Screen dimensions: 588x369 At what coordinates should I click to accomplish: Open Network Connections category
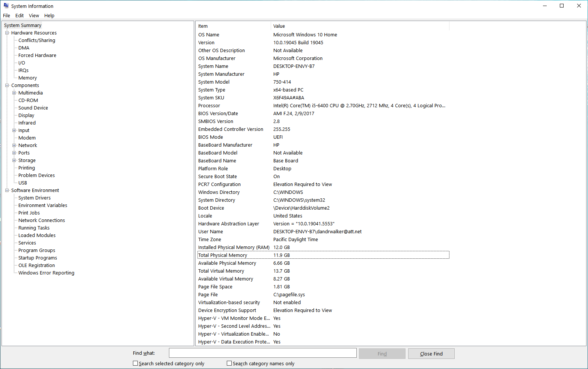coord(42,220)
